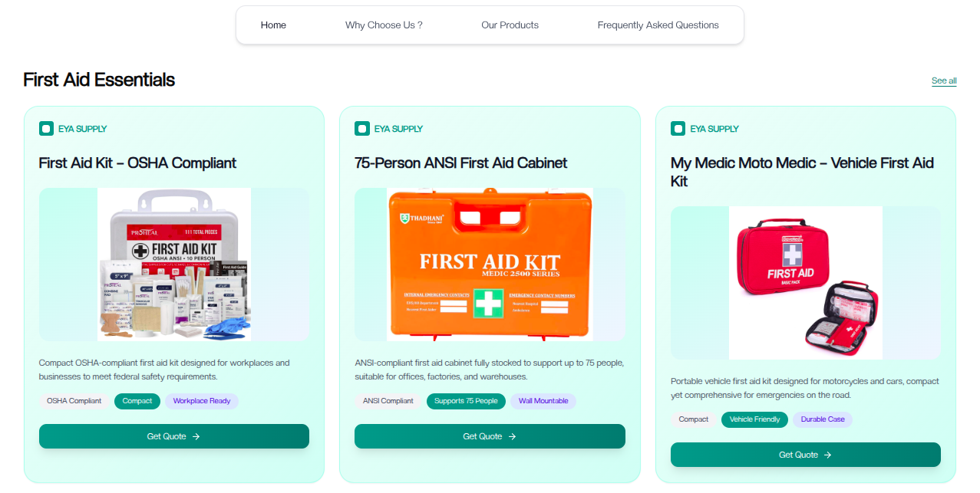The height and width of the screenshot is (493, 980).
Task: Click the Durable Case tag
Action: [823, 419]
